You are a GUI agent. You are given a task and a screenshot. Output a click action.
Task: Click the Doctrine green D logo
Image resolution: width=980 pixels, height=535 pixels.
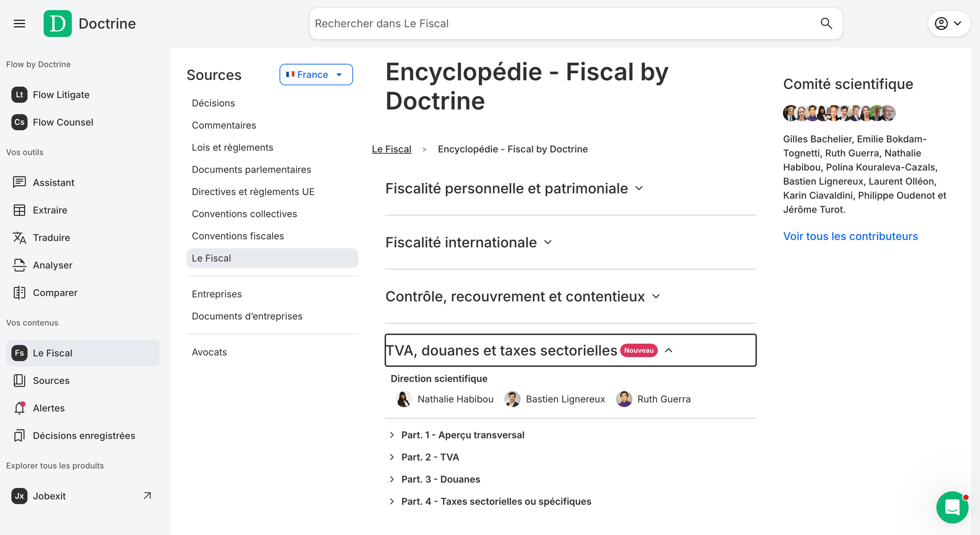57,24
